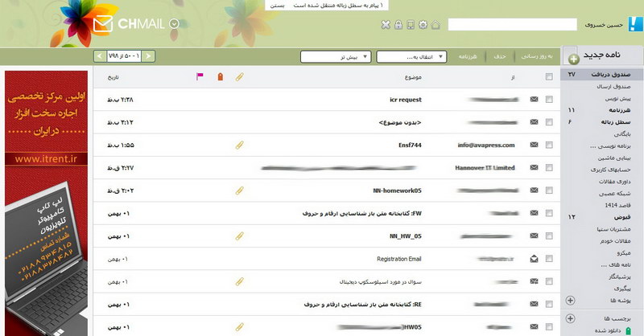
Task: Click the mobile device icon in the header
Action: point(411,25)
